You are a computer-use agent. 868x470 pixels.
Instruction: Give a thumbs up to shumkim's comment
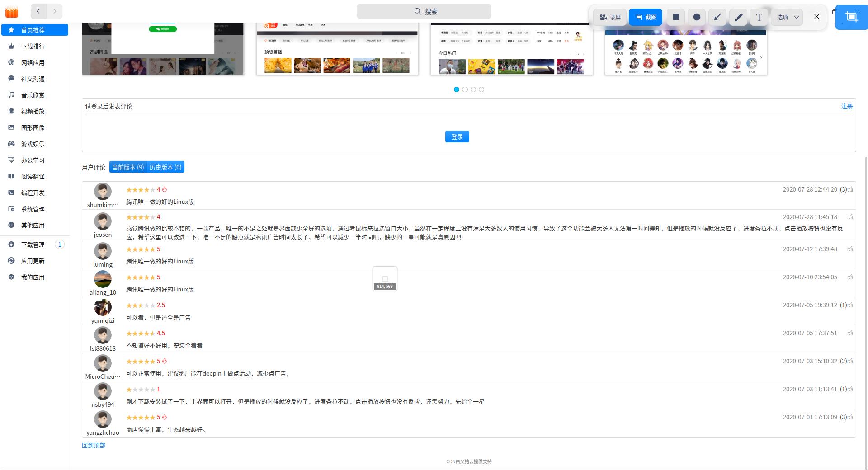click(850, 190)
